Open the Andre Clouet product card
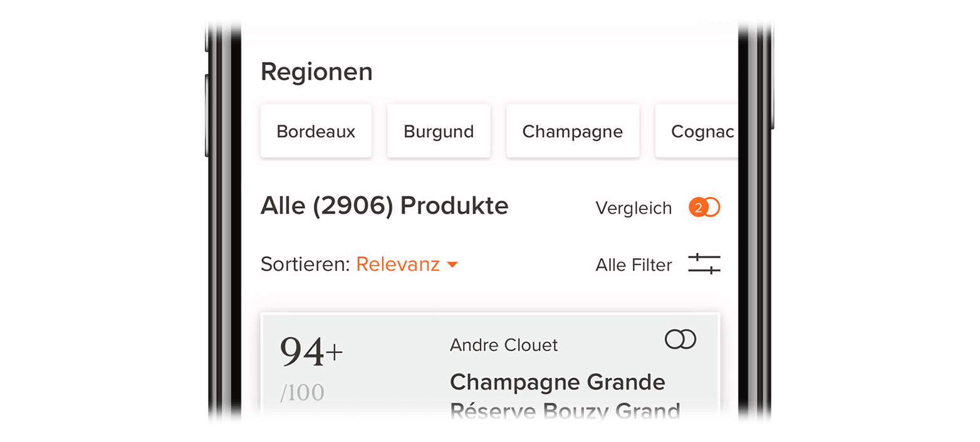The height and width of the screenshot is (442, 980). click(x=490, y=367)
